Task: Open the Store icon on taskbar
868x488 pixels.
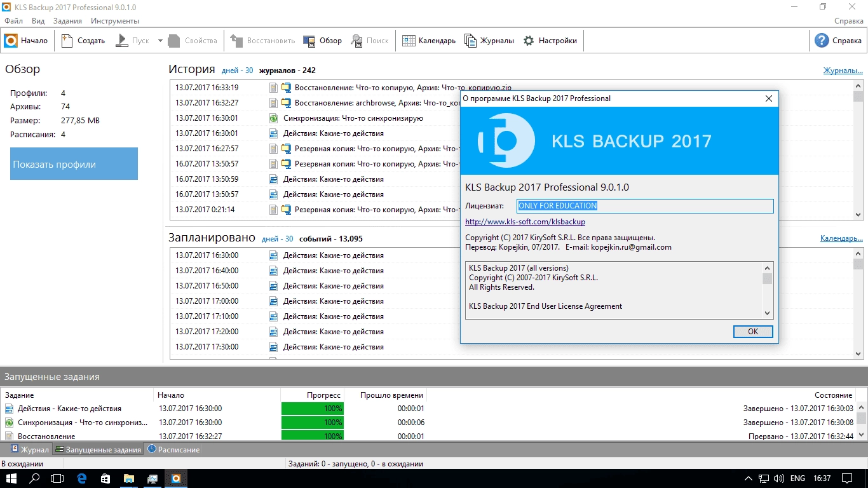Action: point(105,478)
